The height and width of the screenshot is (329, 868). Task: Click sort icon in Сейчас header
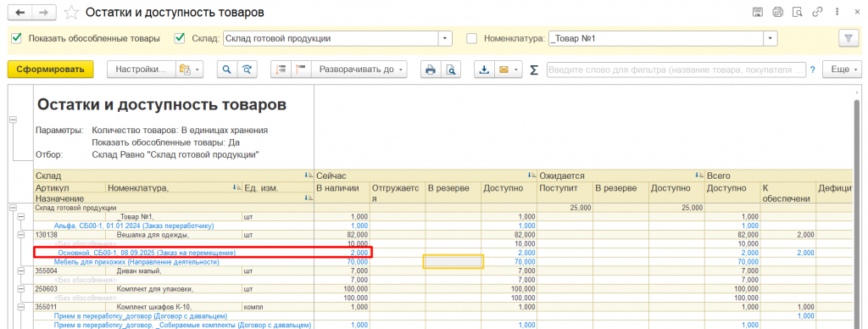coord(531,175)
